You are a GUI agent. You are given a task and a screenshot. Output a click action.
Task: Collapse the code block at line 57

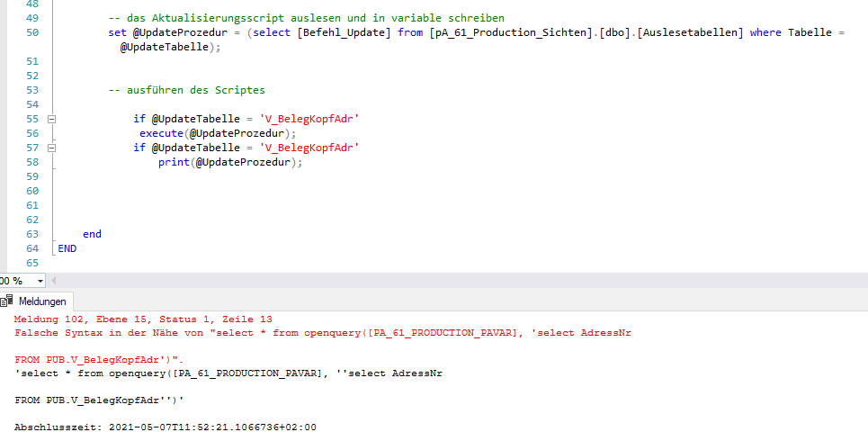coord(52,148)
